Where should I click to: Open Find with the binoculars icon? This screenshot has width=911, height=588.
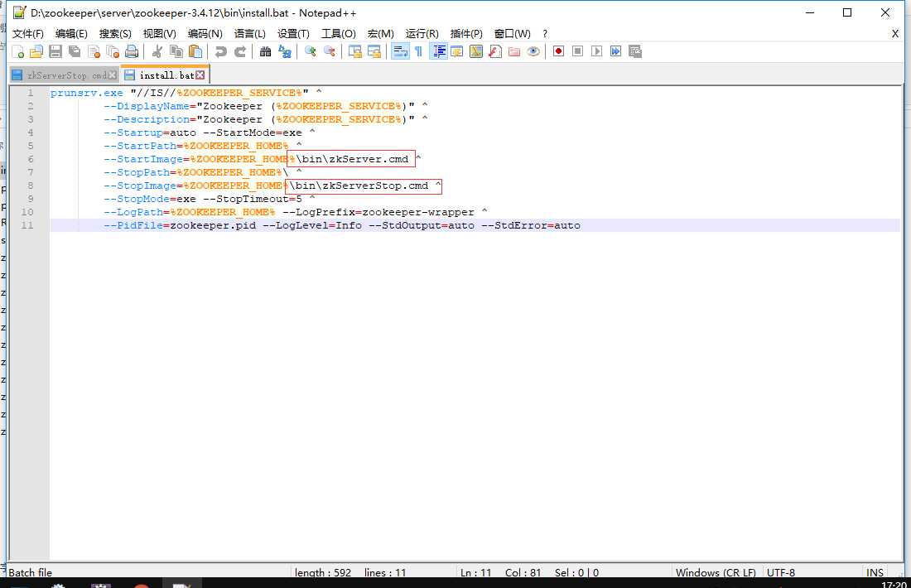[266, 51]
